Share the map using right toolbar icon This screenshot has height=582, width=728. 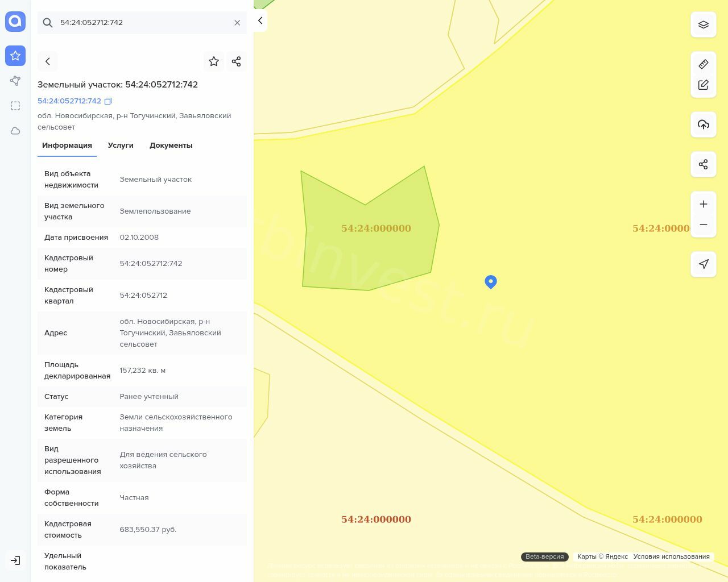tap(703, 164)
